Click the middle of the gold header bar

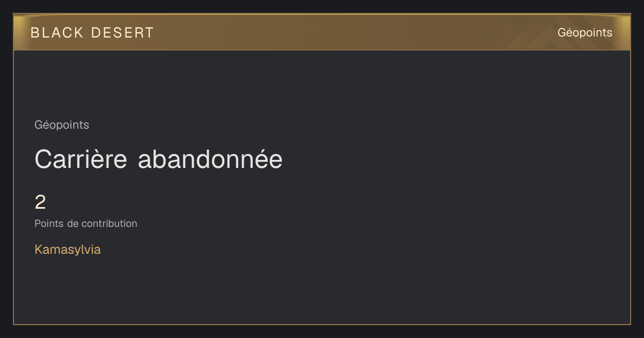(322, 32)
